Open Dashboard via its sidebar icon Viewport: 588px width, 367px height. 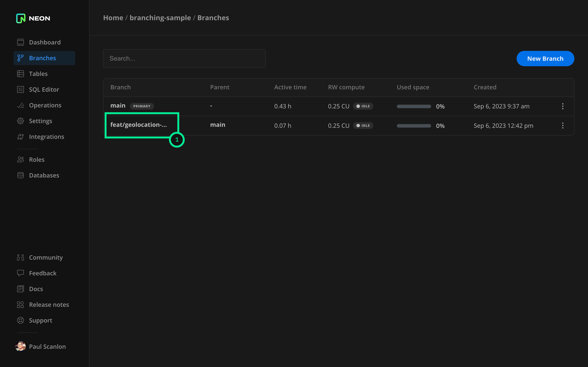click(x=20, y=42)
